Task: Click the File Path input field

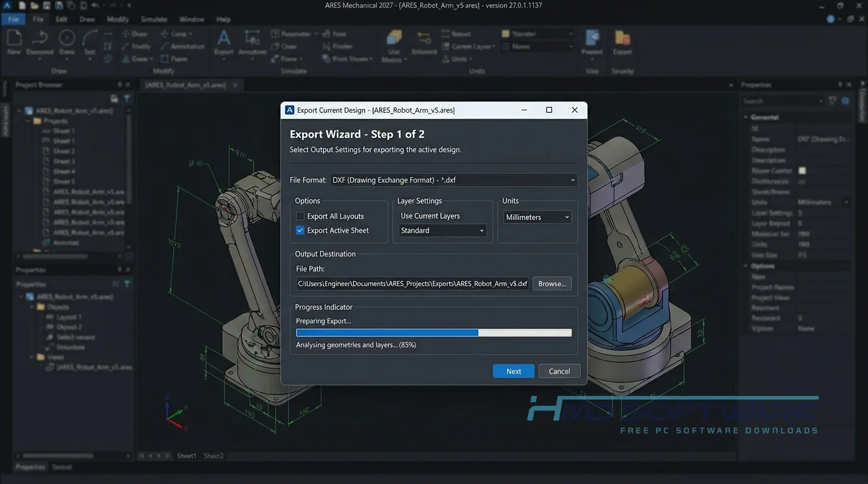Action: pos(413,284)
